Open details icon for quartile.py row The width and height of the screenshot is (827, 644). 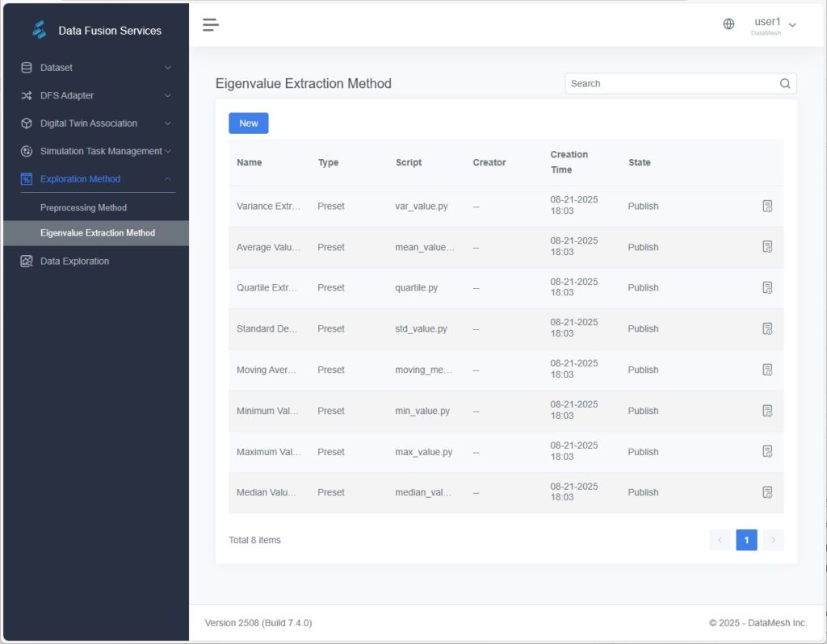(767, 287)
